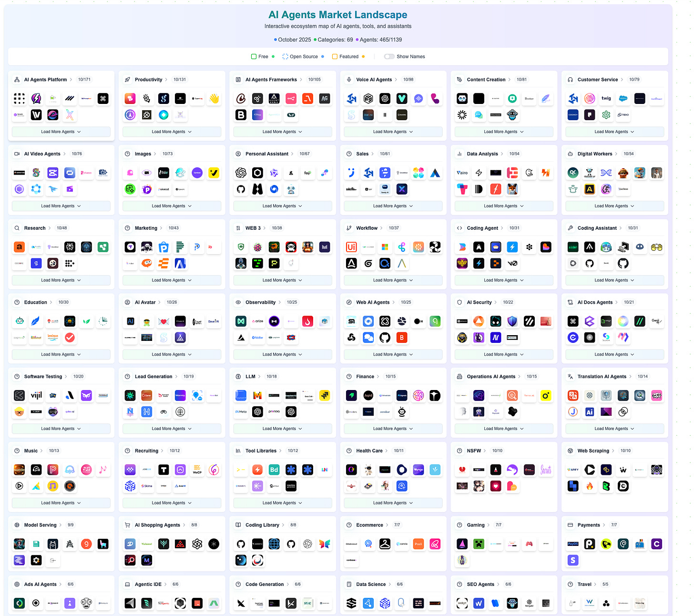Click the '10/171' count badge
Image resolution: width=694 pixels, height=616 pixels.
pyautogui.click(x=84, y=80)
